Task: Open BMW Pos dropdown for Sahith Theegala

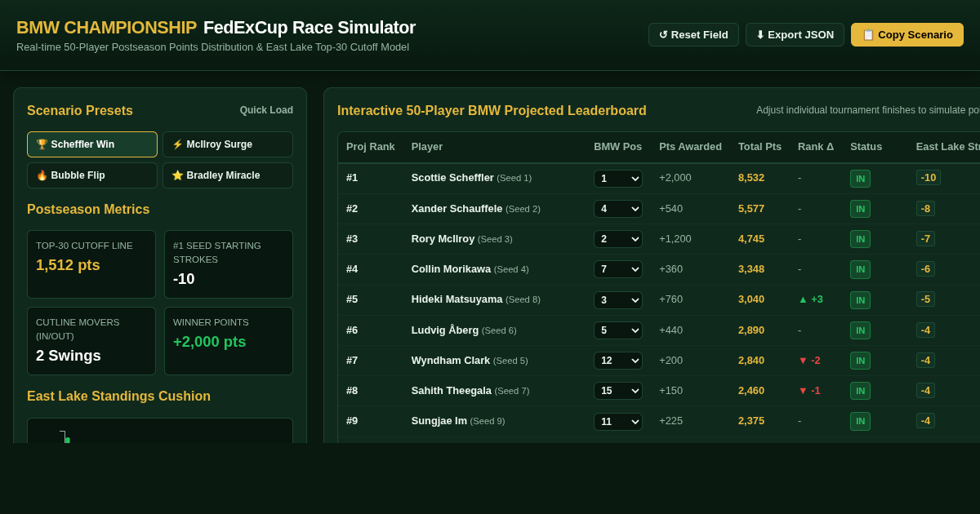Action: click(x=618, y=391)
